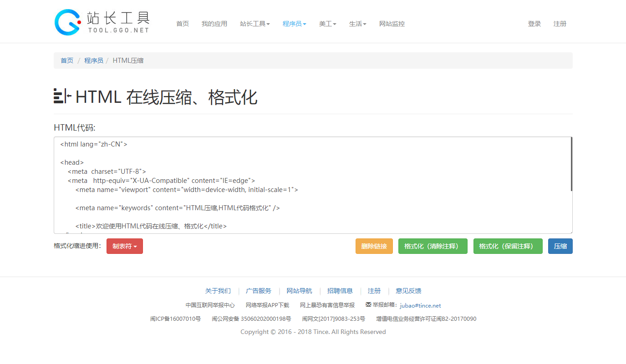Click the jubao#tince.net email link

pyautogui.click(x=420, y=305)
